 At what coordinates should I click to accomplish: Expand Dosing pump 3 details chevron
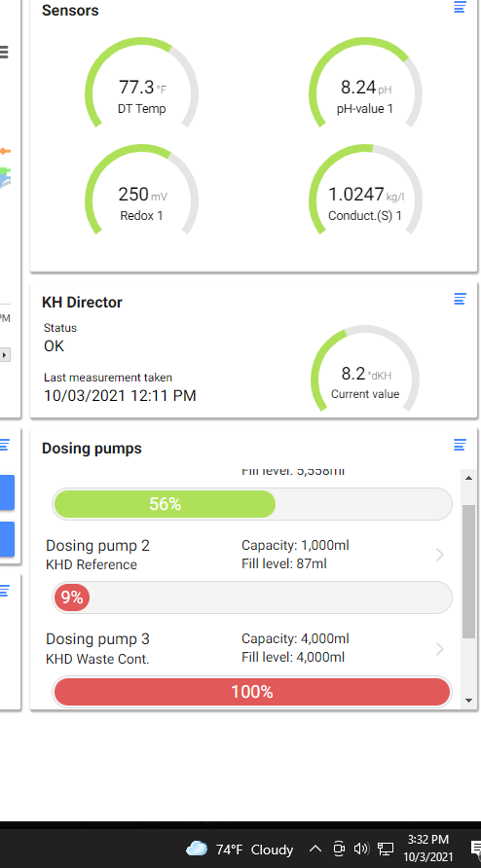(x=440, y=648)
